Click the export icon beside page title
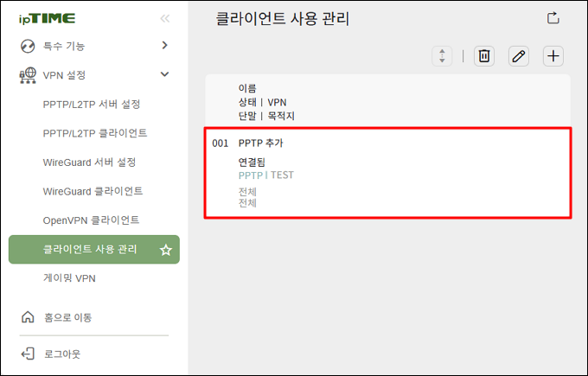 tap(553, 18)
